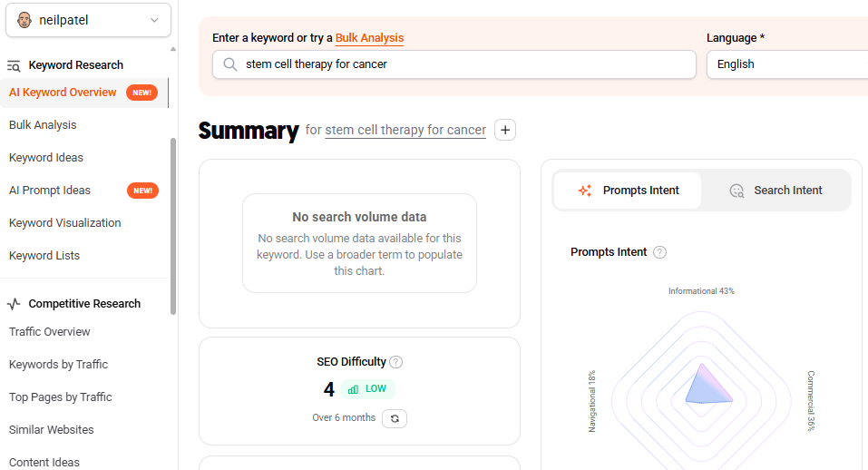Click the Prompts Intent help question mark
This screenshot has width=868, height=470.
click(x=659, y=252)
